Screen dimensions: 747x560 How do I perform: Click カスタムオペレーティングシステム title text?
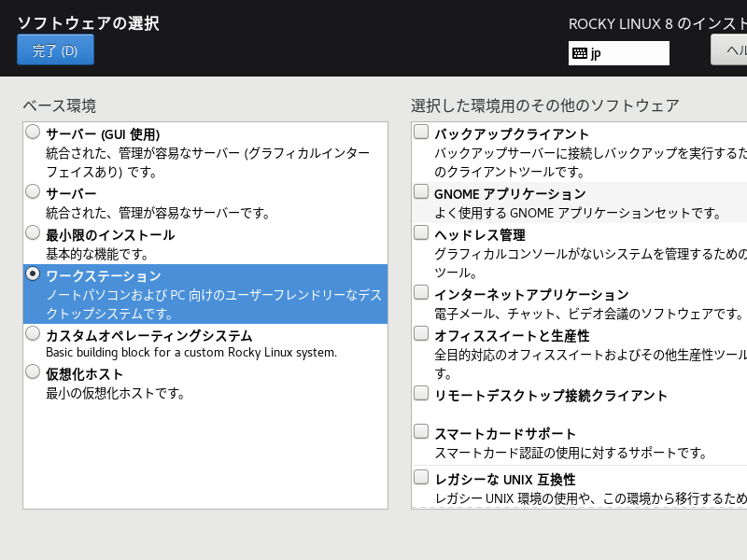coord(149,336)
